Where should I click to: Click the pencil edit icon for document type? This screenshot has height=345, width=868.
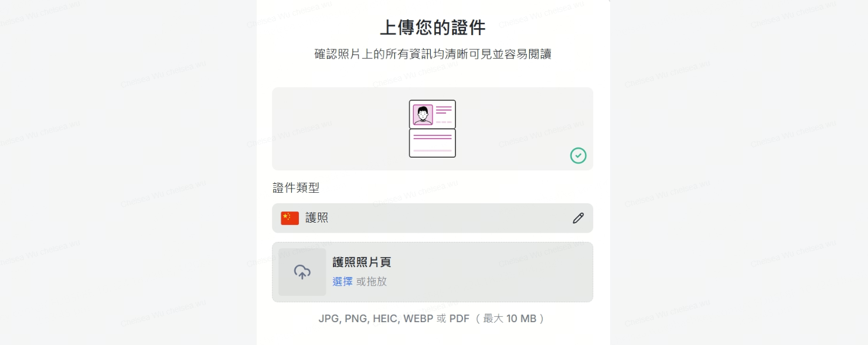point(578,218)
